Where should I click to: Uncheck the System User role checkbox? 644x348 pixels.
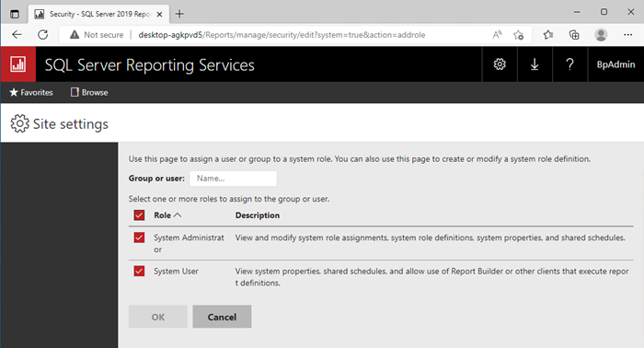[x=139, y=272]
